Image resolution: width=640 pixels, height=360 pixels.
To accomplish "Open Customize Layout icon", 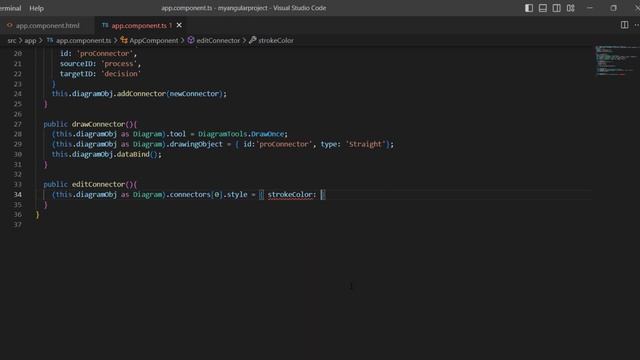I will point(571,8).
